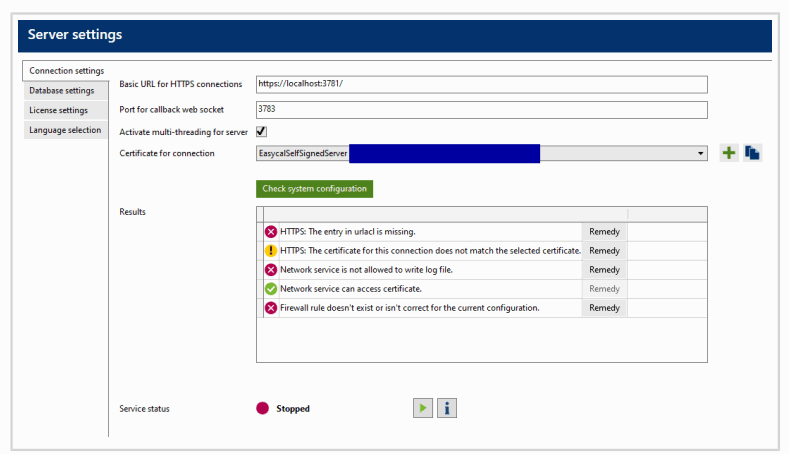The image size is (789, 454).
Task: Click the red Stopped service status indicator
Action: pos(262,408)
